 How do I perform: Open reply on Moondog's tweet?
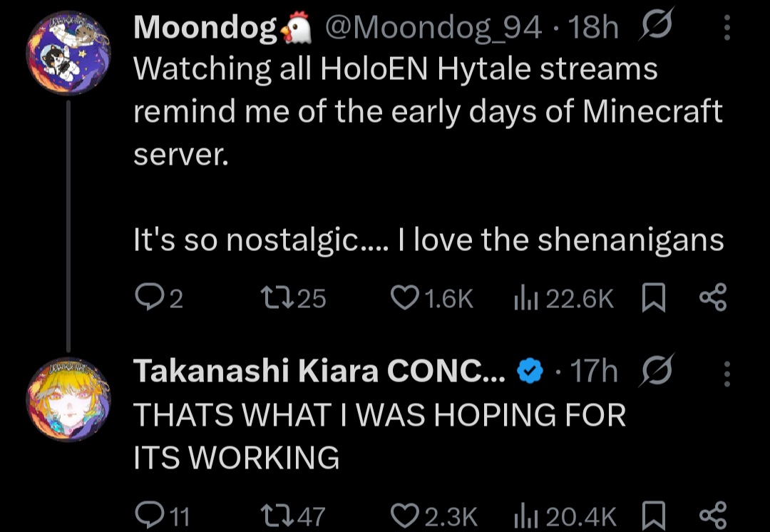[158, 297]
